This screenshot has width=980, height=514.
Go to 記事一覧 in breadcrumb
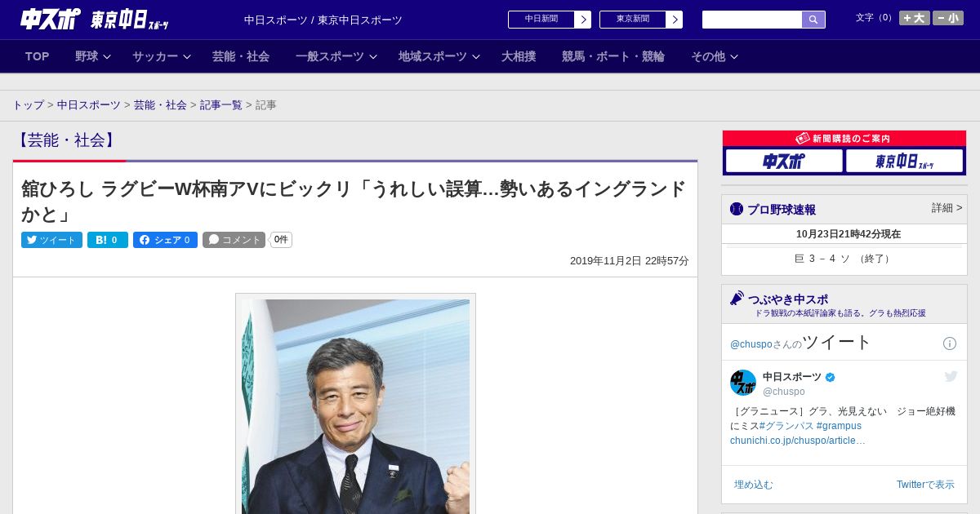coord(221,105)
